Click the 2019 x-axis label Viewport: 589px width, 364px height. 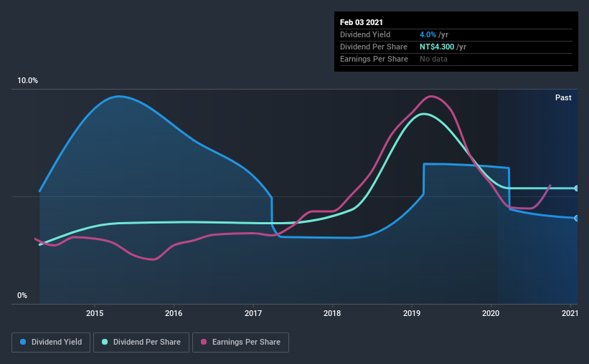pos(412,313)
